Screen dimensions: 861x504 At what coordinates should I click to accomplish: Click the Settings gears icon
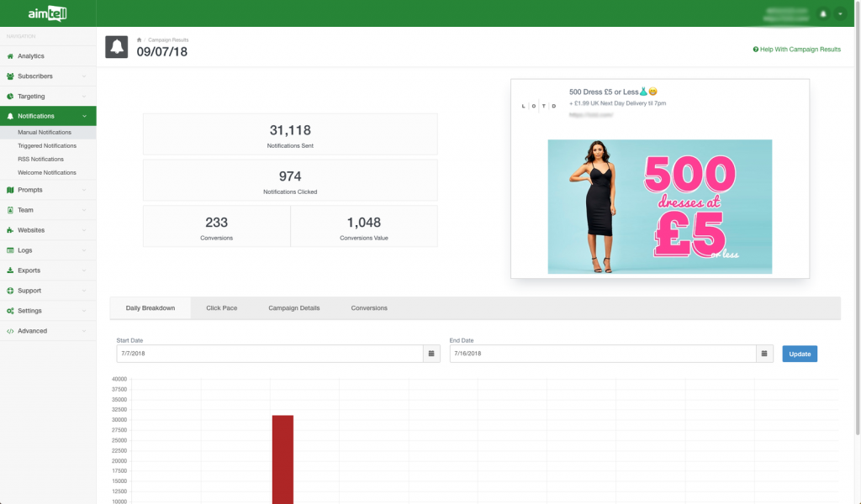click(x=12, y=311)
